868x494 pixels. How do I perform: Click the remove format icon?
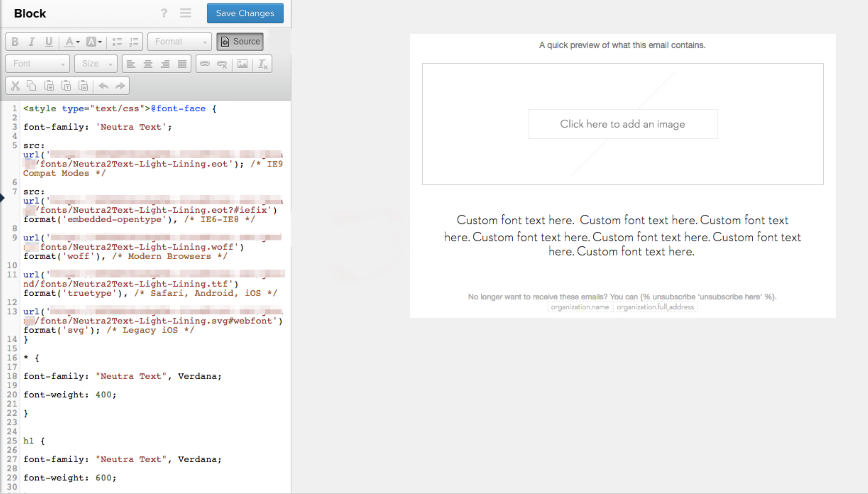point(263,64)
